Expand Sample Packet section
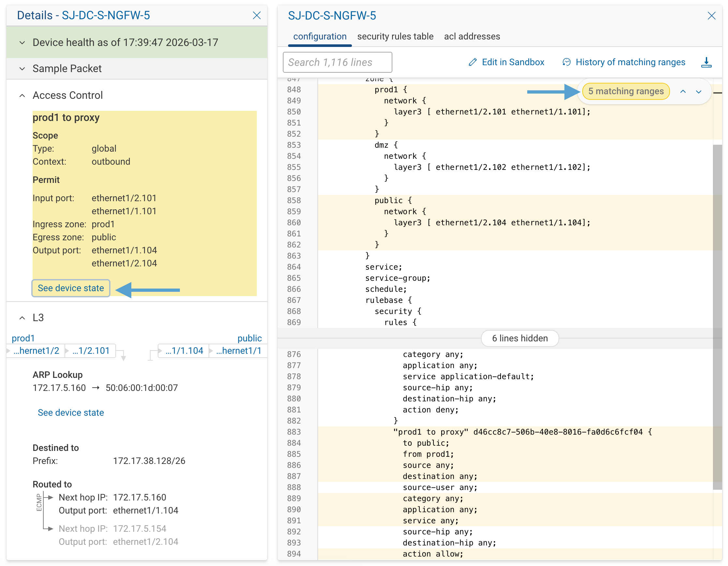The image size is (728, 566). tap(22, 68)
